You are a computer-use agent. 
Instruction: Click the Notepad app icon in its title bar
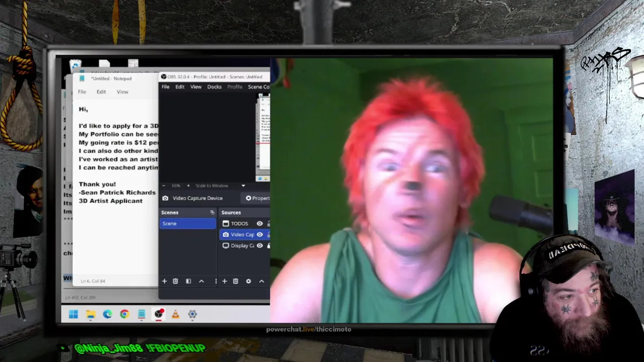pos(81,78)
